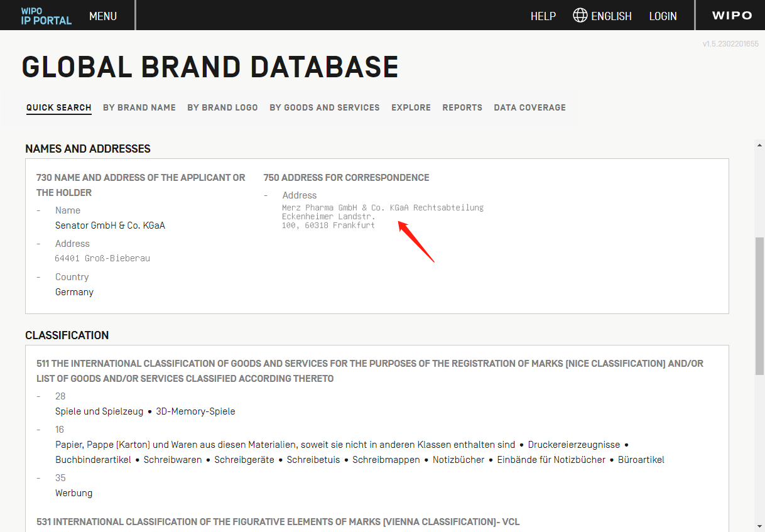
Task: Click the vertical scrollbar thumb
Action: (759, 307)
